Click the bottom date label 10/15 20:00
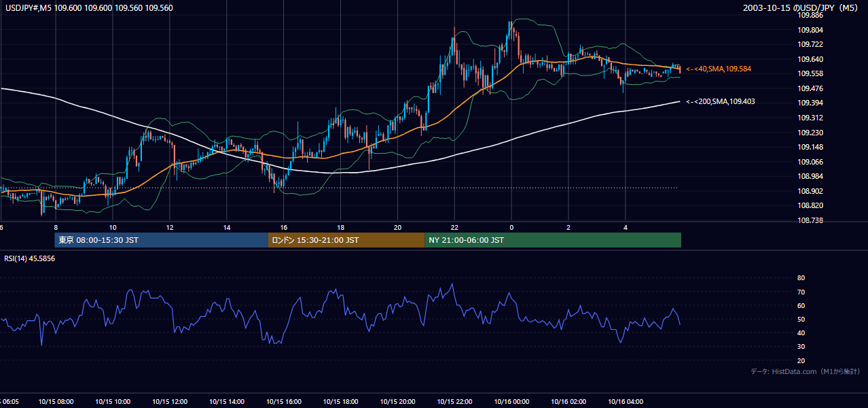The image size is (868, 408). tap(398, 402)
